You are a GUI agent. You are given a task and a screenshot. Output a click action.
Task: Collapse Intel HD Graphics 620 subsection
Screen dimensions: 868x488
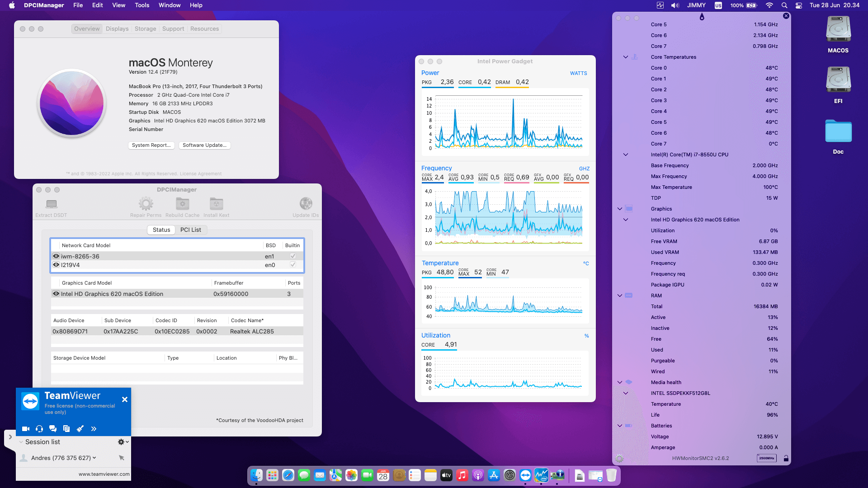[x=626, y=220]
